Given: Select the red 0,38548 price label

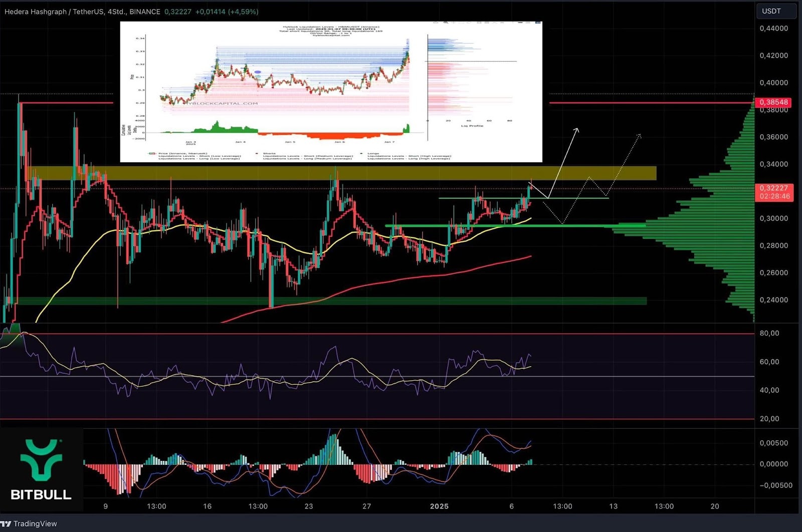Looking at the screenshot, I should 774,102.
